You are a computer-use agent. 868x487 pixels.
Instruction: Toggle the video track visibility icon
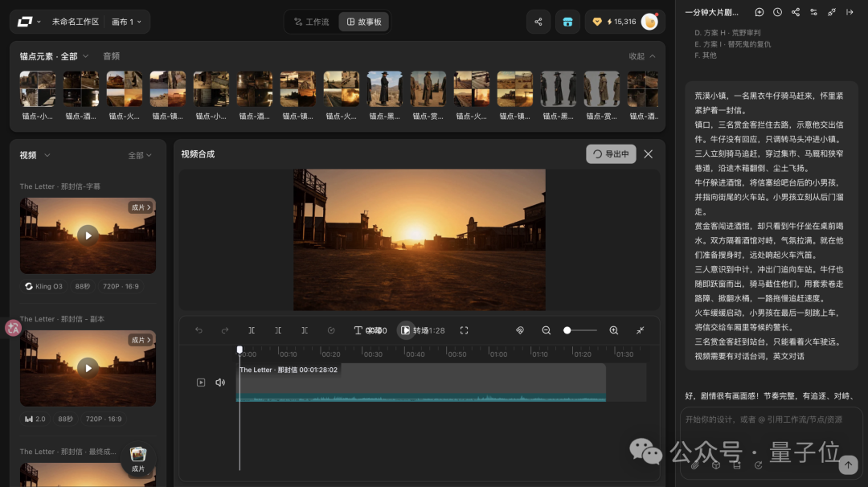201,383
